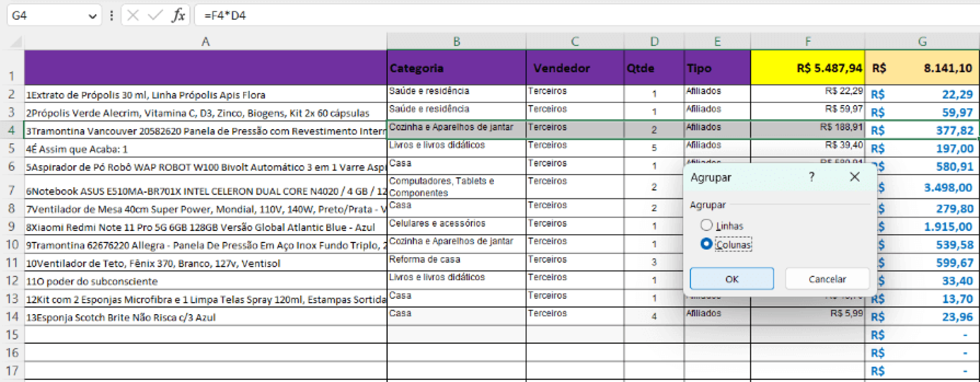Select column G header

[922, 42]
